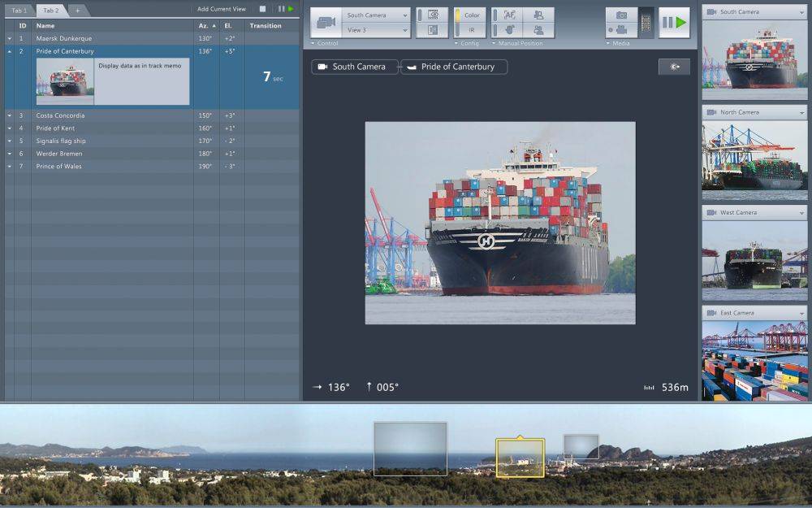The width and height of the screenshot is (812, 508).
Task: Switch the camera to IR mode
Action: point(470,30)
